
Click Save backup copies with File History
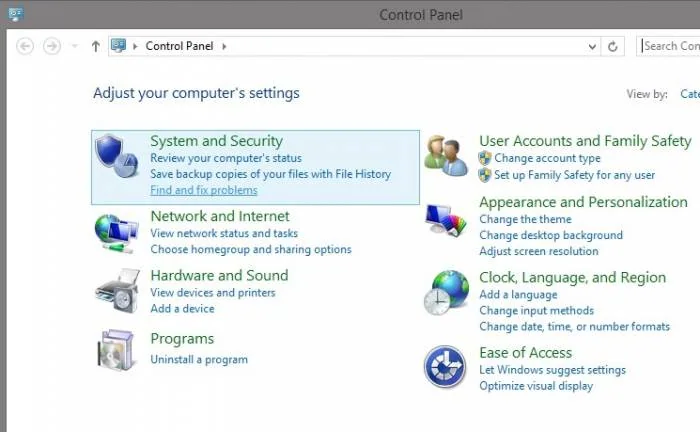271,174
